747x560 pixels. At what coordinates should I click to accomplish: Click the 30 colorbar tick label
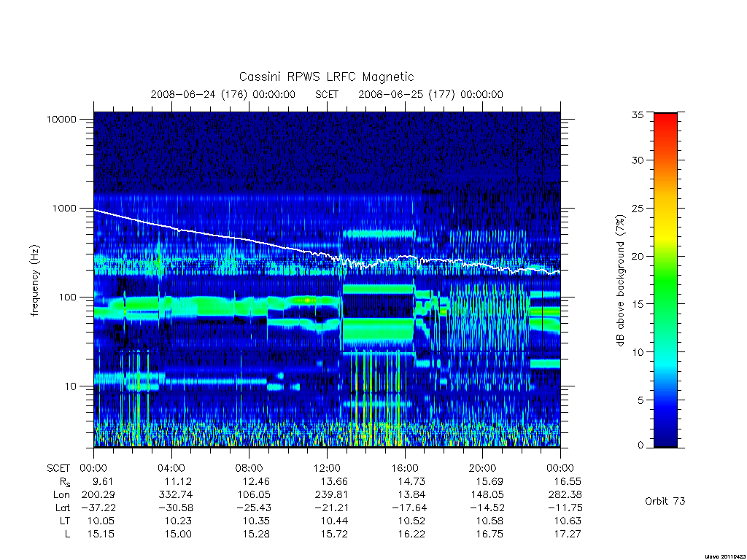(x=638, y=160)
